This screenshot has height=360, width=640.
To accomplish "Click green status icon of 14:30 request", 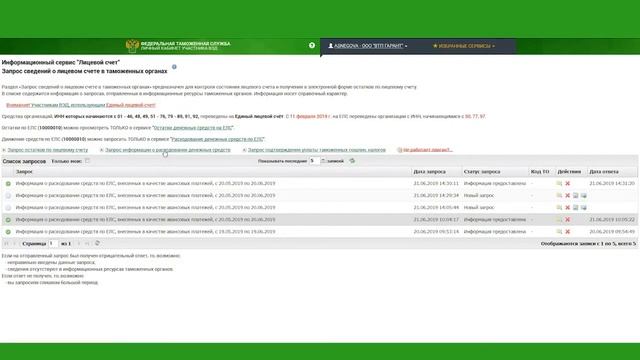I will [8, 184].
